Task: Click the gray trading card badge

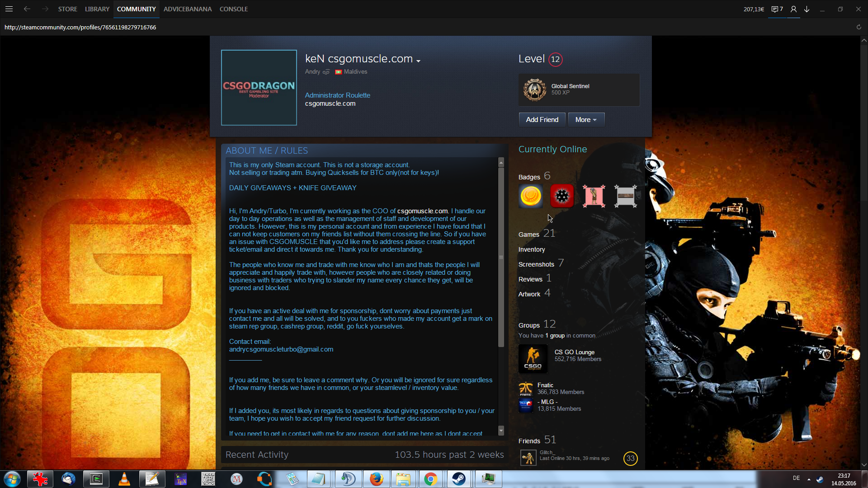Action: click(626, 196)
